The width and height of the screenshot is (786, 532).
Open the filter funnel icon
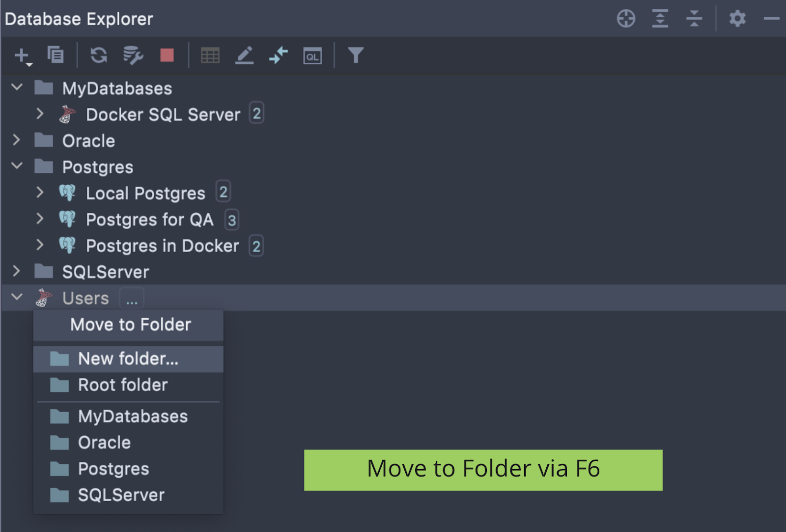[356, 55]
